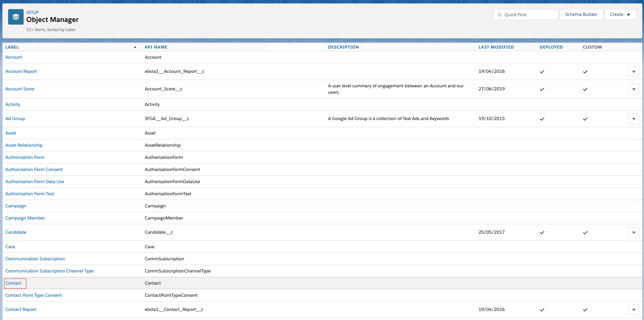644x320 pixels.
Task: Click the Label column sort arrow
Action: pyautogui.click(x=135, y=47)
